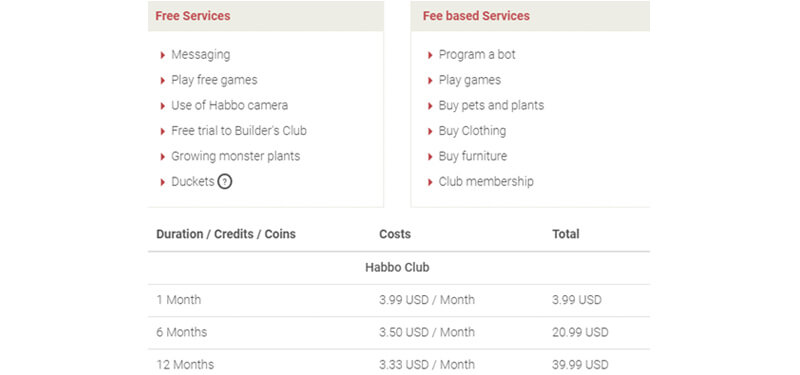This screenshot has width=800, height=375.
Task: Click the Buy pets and plants item
Action: [491, 105]
